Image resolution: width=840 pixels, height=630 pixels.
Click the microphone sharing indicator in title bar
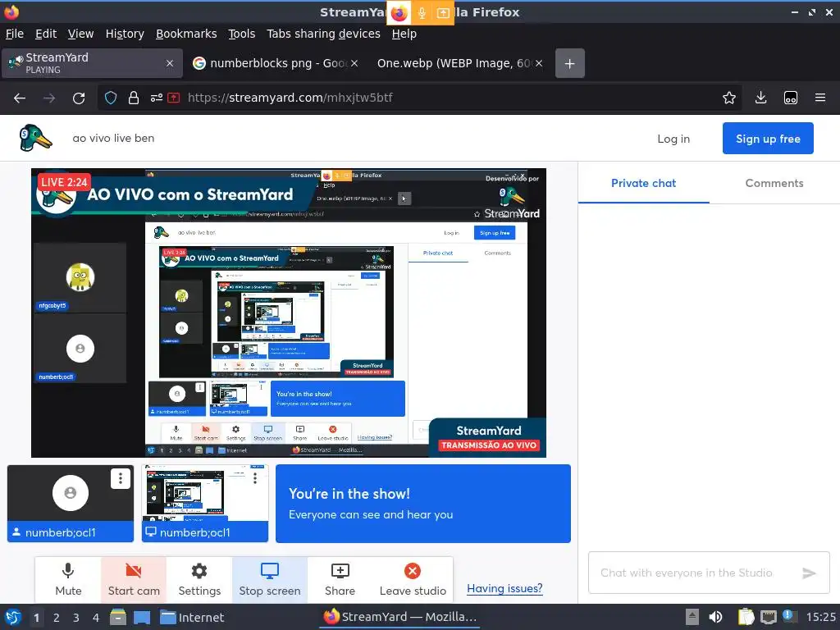click(x=422, y=13)
